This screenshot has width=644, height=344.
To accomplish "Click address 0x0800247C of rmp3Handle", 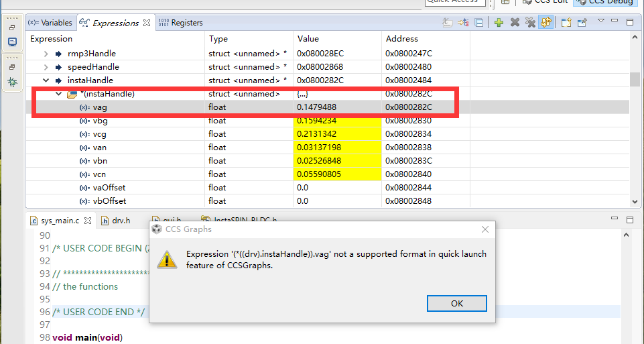I will [x=409, y=54].
